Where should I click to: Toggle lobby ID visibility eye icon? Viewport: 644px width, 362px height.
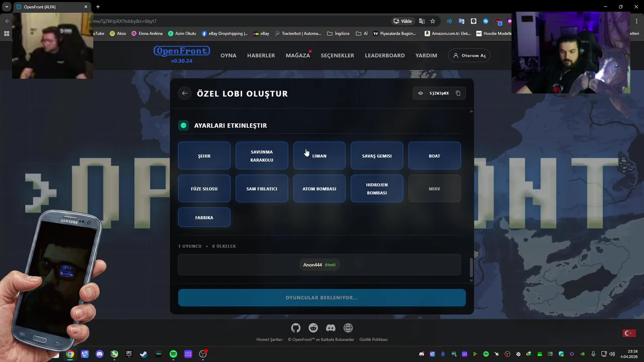[x=421, y=93]
